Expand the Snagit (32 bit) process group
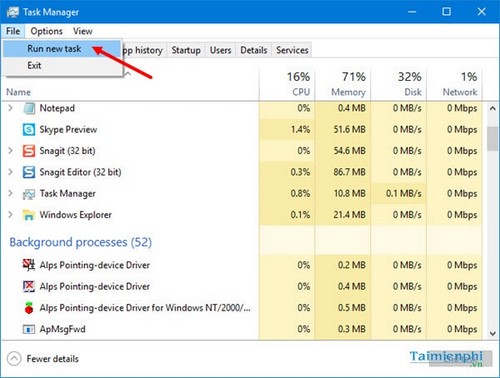 (10, 151)
